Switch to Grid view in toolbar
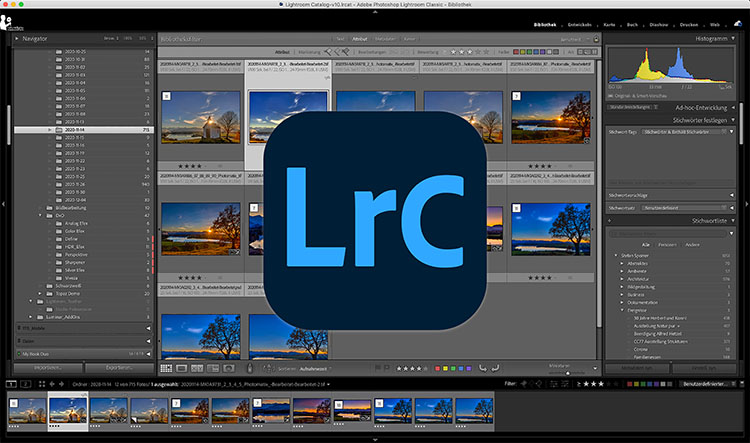Viewport: 750px width, 443px height. point(166,368)
